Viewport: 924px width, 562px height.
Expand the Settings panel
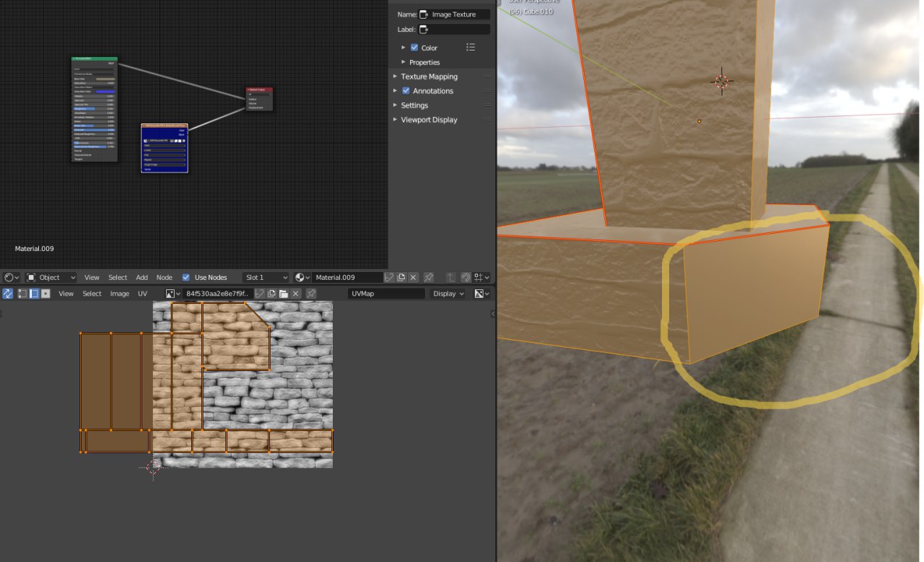pyautogui.click(x=395, y=105)
